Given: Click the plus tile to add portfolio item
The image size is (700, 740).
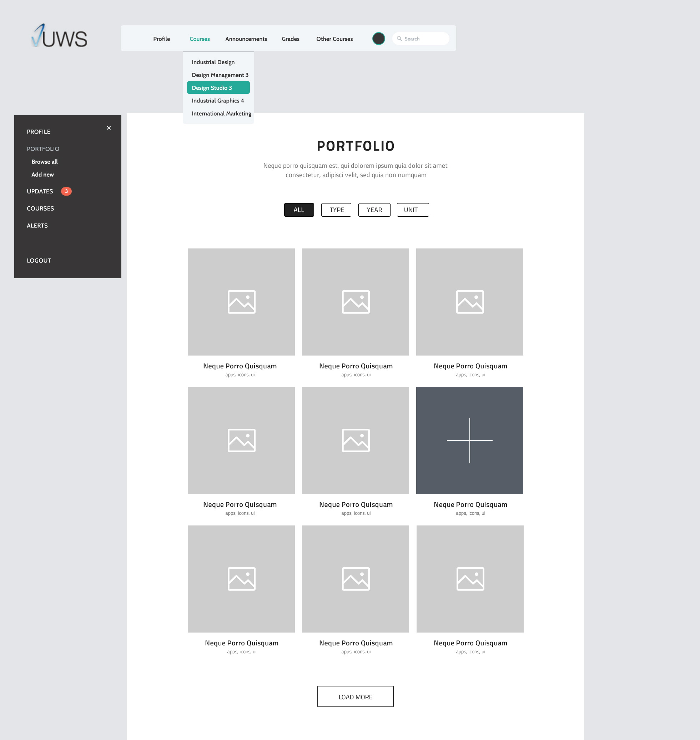Looking at the screenshot, I should [x=469, y=441].
